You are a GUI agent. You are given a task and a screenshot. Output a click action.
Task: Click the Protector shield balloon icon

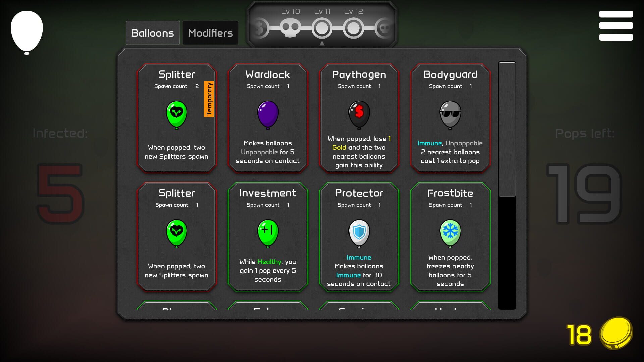tap(359, 233)
